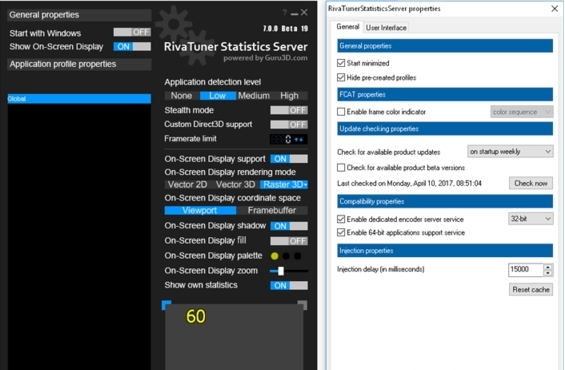Toggle Hide pre-created profiles checkbox

tap(341, 77)
